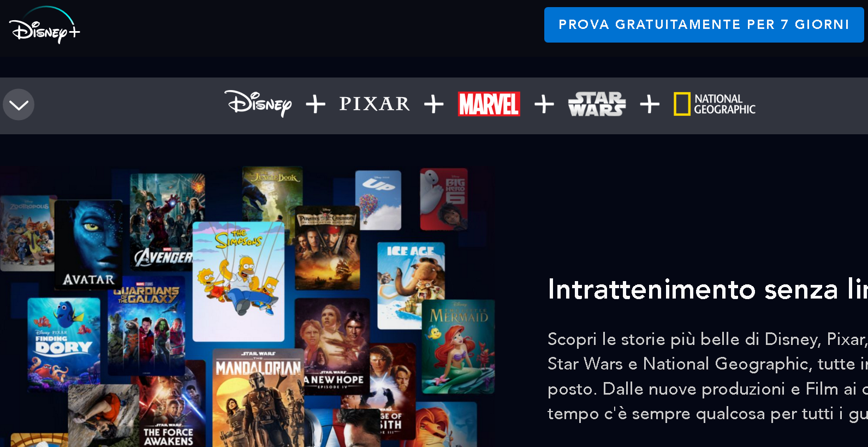
Task: Click the National Geographic logo
Action: pos(715,104)
